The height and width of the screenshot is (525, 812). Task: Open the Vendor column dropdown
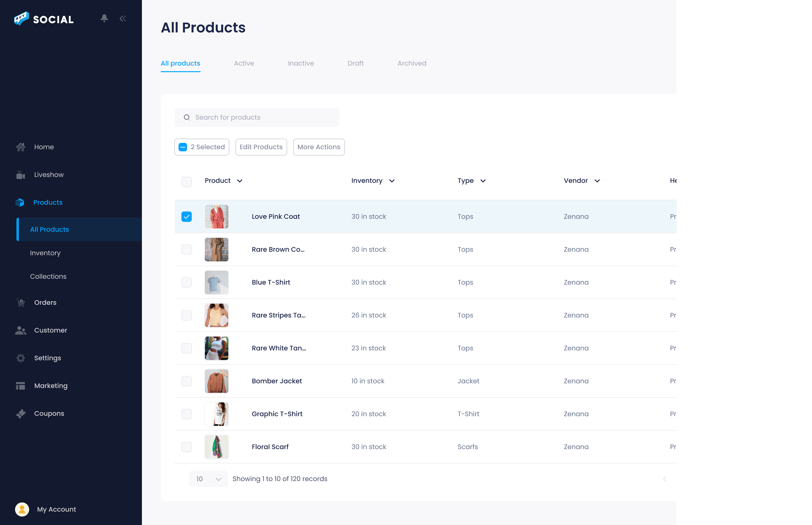coord(597,181)
